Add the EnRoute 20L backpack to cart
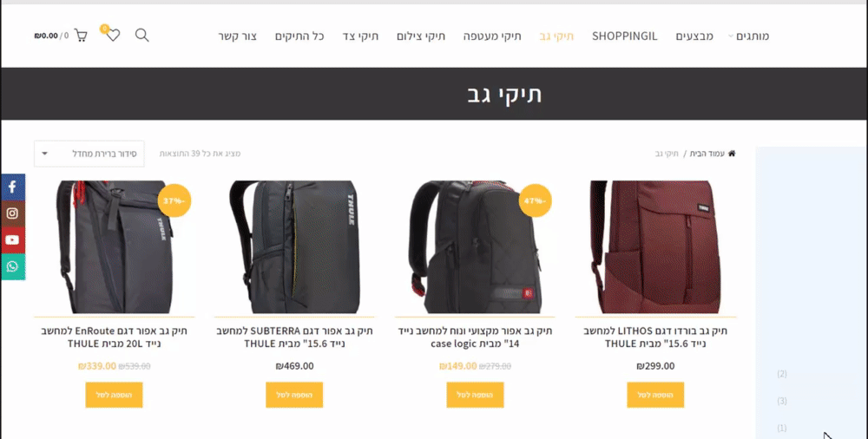Screen dimensions: 868x439 114,395
